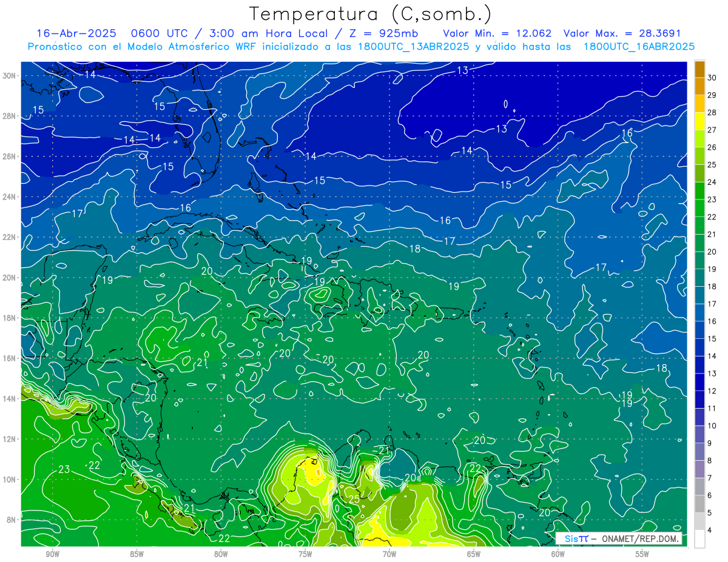Click the latitude axis label '12N'
This screenshot has width=728, height=562.
click(9, 439)
